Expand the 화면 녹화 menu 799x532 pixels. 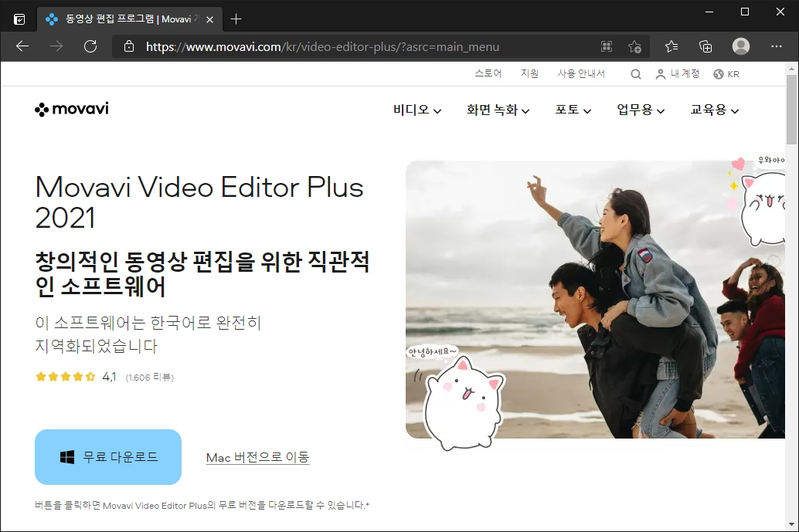(x=498, y=110)
